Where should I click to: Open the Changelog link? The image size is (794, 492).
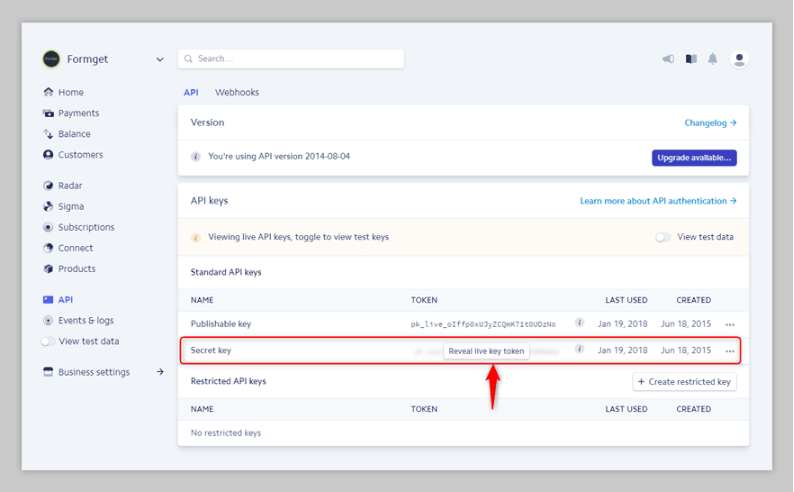point(710,122)
